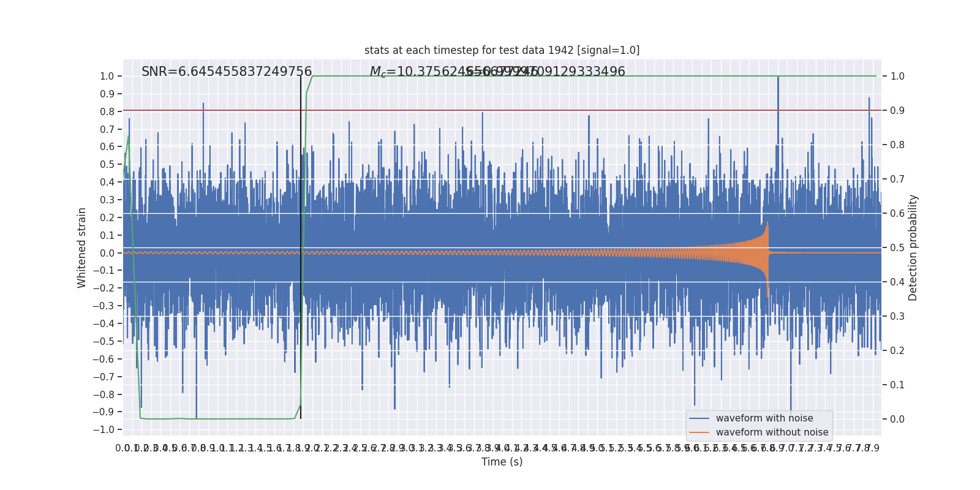Click the 'waveform with noise' legend entry
This screenshot has height=490, width=980.
click(x=764, y=418)
